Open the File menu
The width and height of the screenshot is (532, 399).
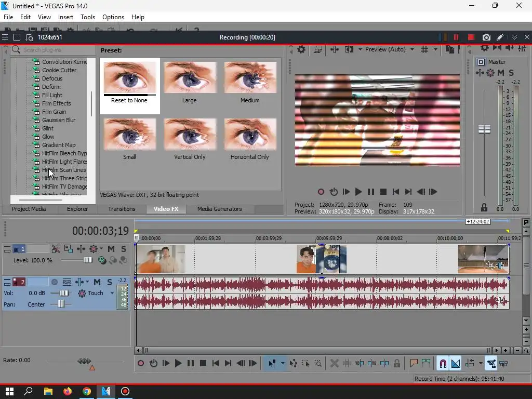click(8, 17)
